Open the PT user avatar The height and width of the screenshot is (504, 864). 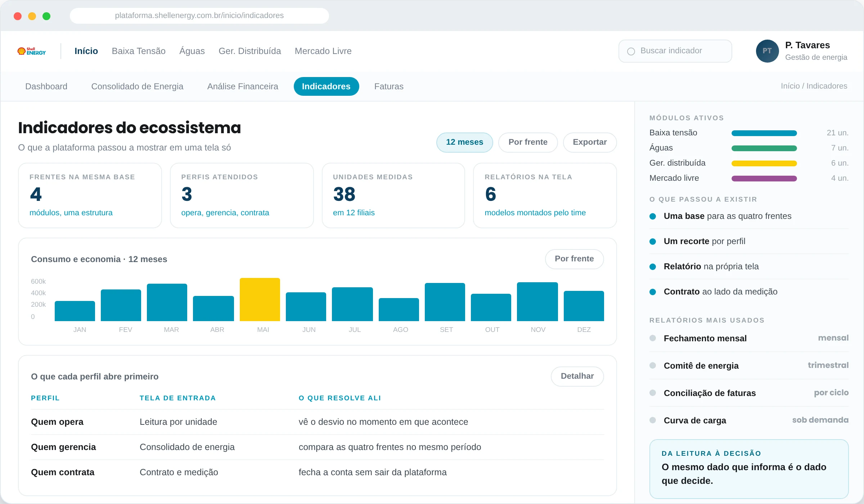click(767, 51)
